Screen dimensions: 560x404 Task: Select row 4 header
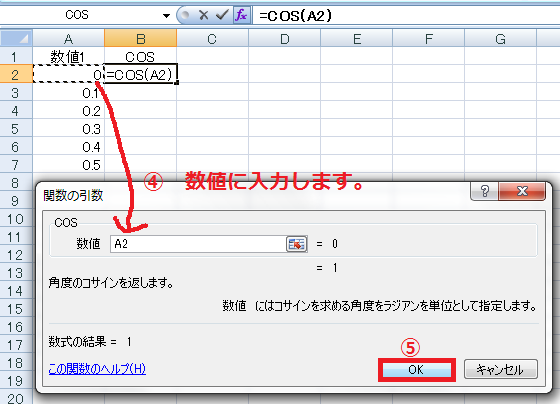16,110
